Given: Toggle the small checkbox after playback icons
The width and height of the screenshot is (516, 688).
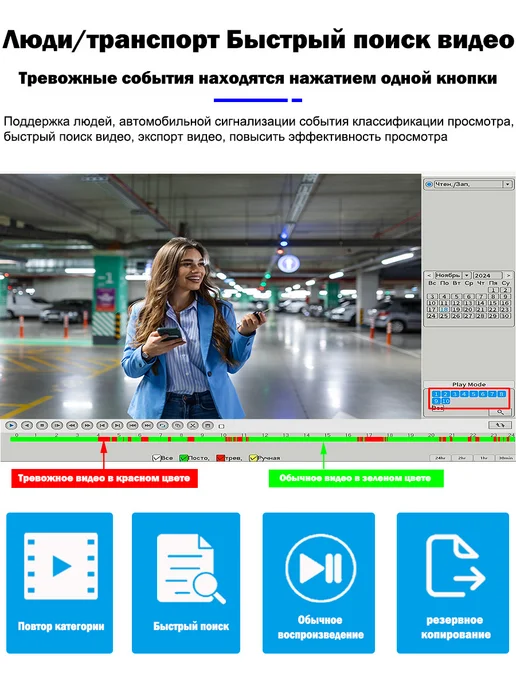Looking at the screenshot, I should coord(221,426).
